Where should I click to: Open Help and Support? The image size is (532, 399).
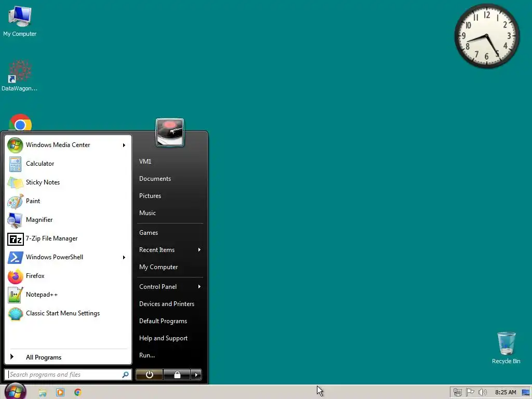[x=170, y=338]
